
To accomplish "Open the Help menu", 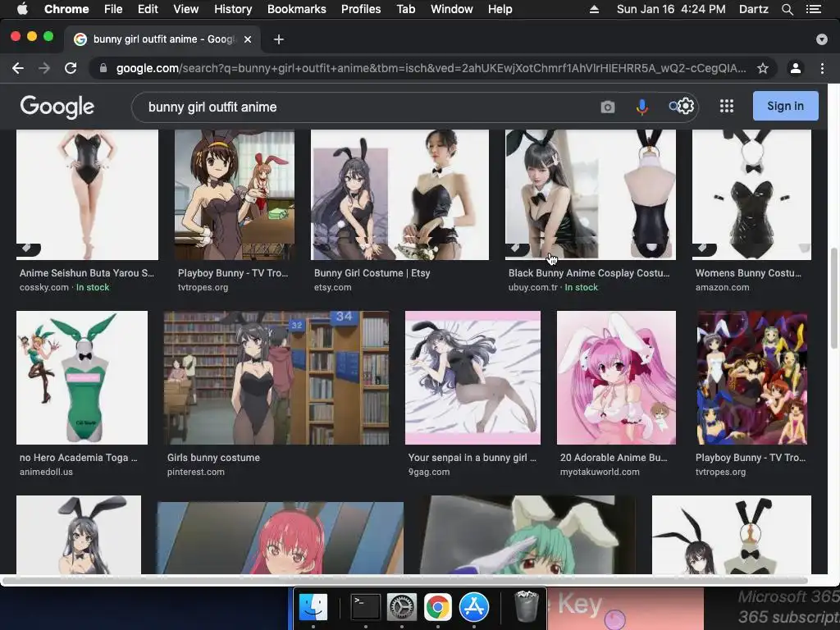I will coord(500,9).
